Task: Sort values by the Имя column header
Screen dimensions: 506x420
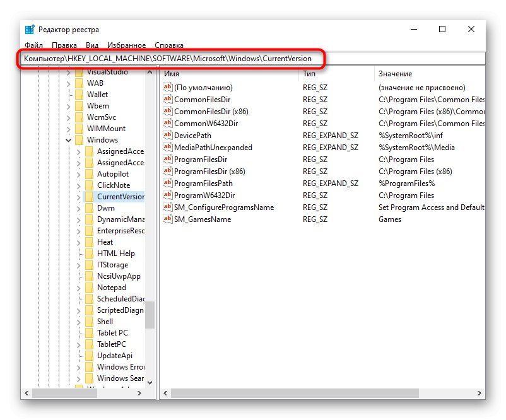Action: (x=230, y=74)
